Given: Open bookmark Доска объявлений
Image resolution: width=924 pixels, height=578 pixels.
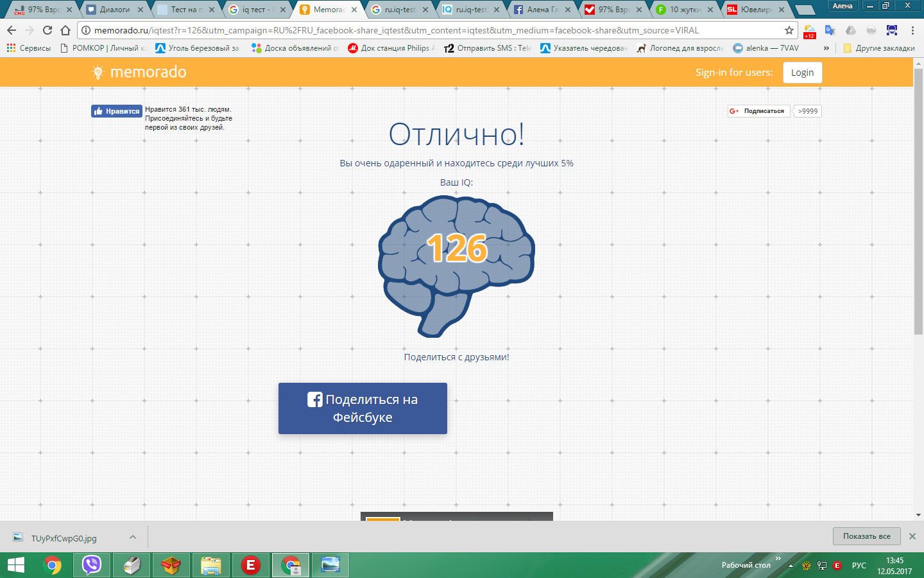Looking at the screenshot, I should [x=295, y=48].
